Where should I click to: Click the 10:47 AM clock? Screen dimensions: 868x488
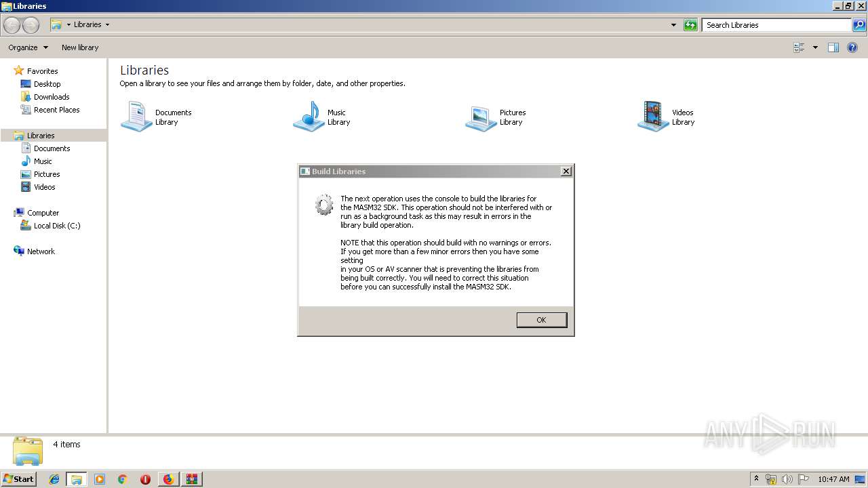(833, 479)
